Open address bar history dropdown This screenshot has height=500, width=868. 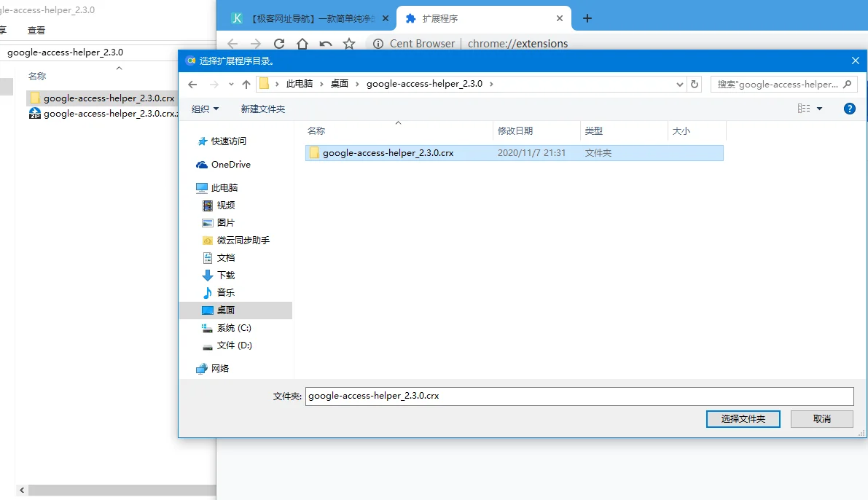680,84
